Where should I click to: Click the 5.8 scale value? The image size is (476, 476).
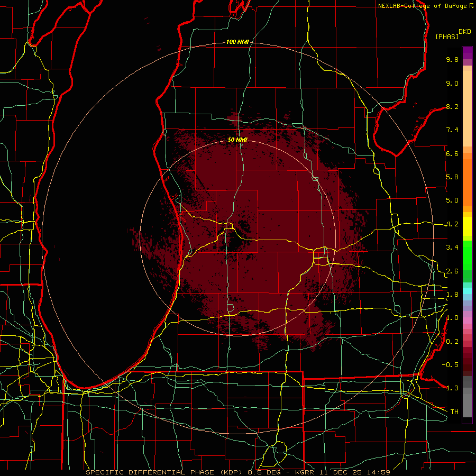[452, 177]
